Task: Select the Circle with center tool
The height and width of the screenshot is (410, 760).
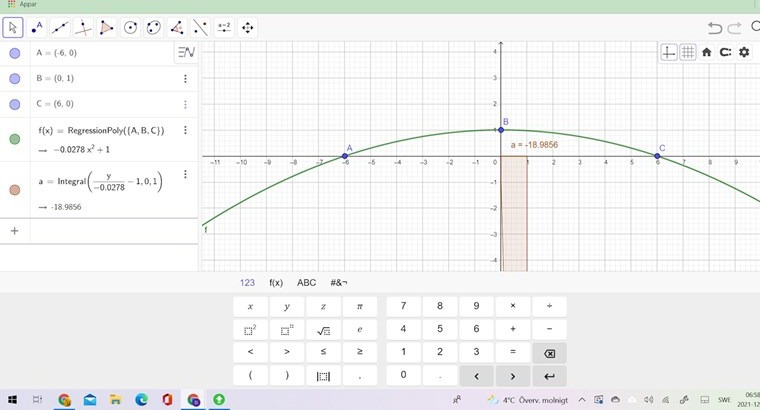Action: pos(130,28)
